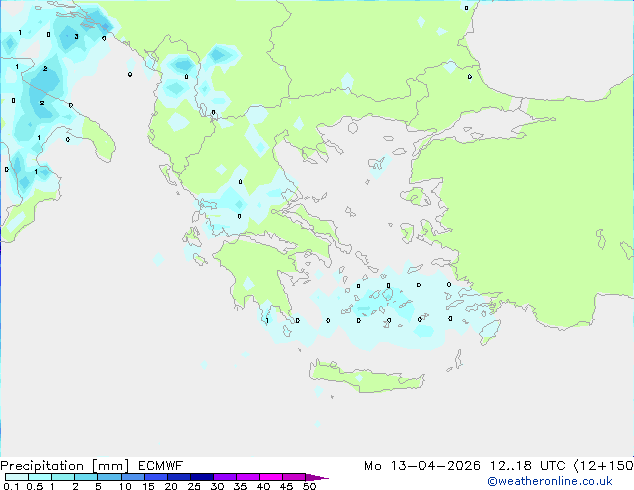Select the 0.5–1 mm legend swatch
The width and height of the screenshot is (634, 490).
[40, 477]
